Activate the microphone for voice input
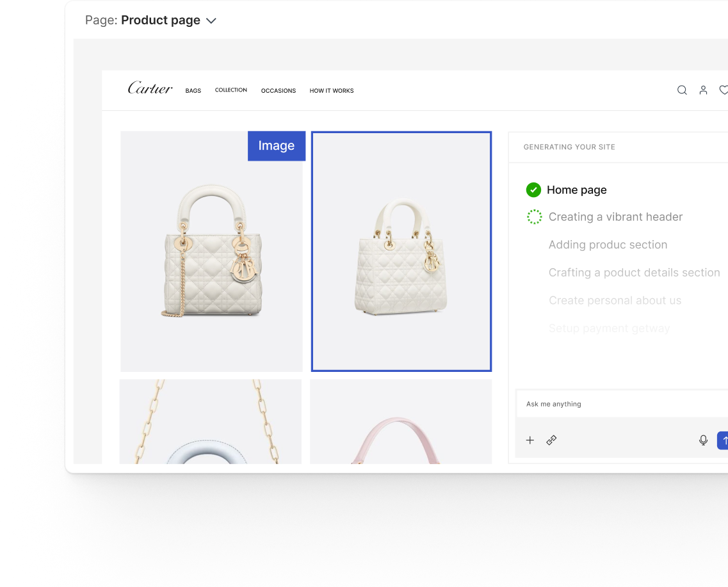728x587 pixels. click(703, 440)
